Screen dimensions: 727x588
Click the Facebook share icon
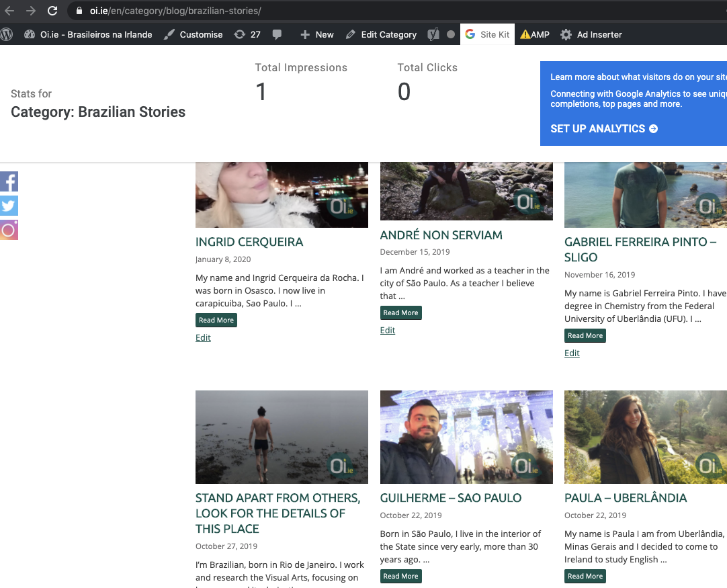[x=9, y=181]
